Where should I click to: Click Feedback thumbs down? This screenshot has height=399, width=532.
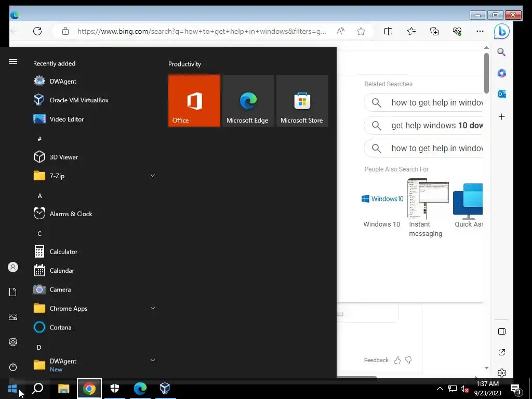[x=408, y=361]
